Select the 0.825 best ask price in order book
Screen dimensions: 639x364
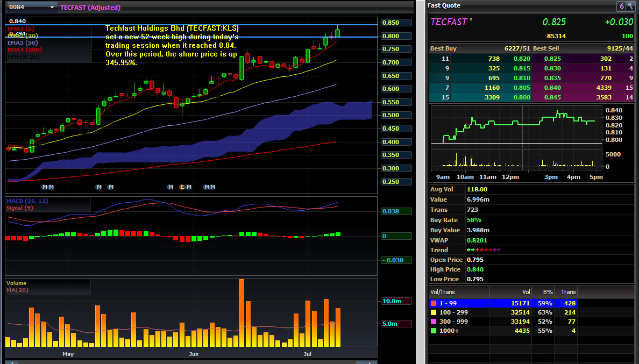coord(552,59)
